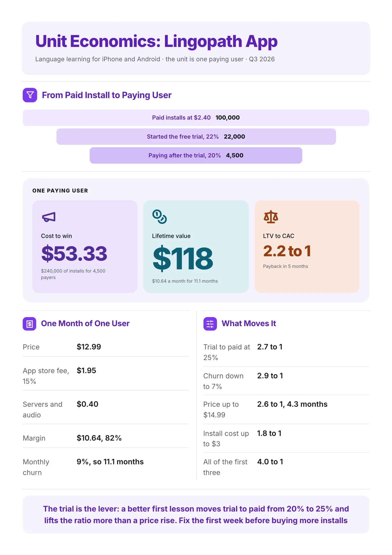Click the What Moves It heading
Screen dimensions: 392x555
pos(249,324)
